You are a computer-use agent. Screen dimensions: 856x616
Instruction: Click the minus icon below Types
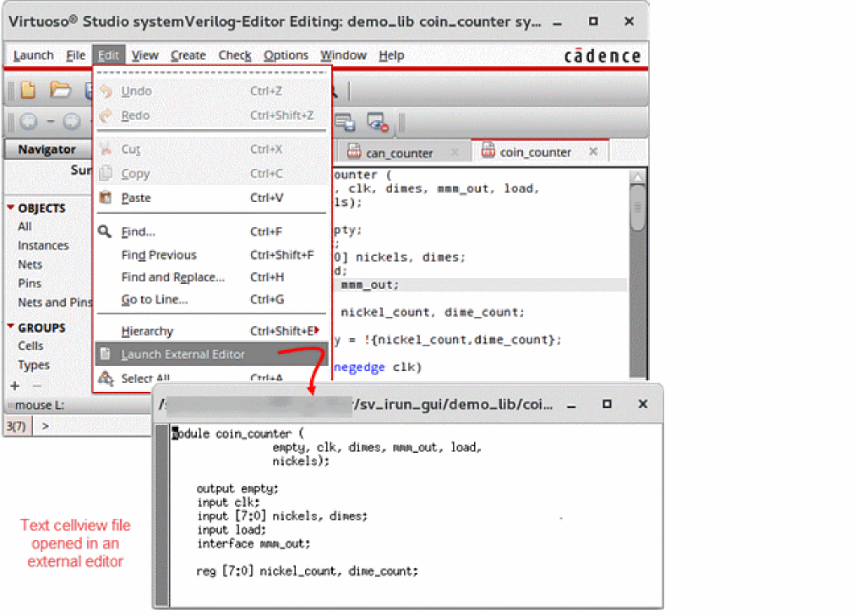click(36, 386)
